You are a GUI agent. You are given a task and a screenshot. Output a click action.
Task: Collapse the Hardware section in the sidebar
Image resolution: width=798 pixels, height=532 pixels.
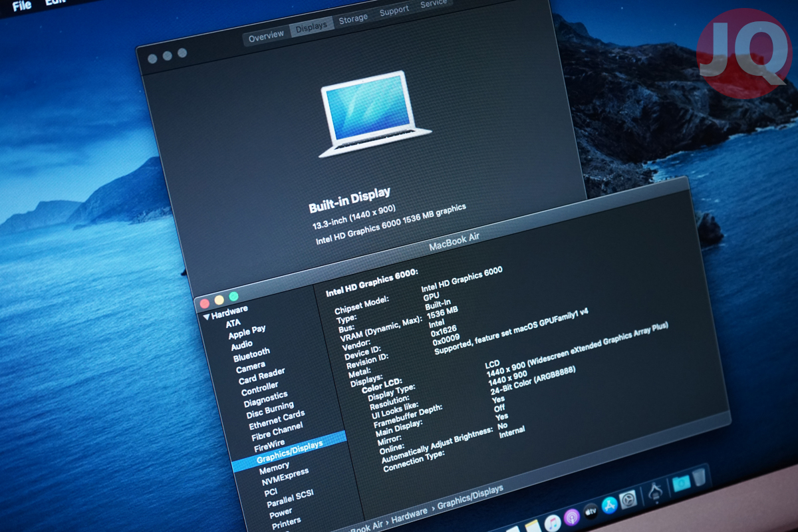207,316
